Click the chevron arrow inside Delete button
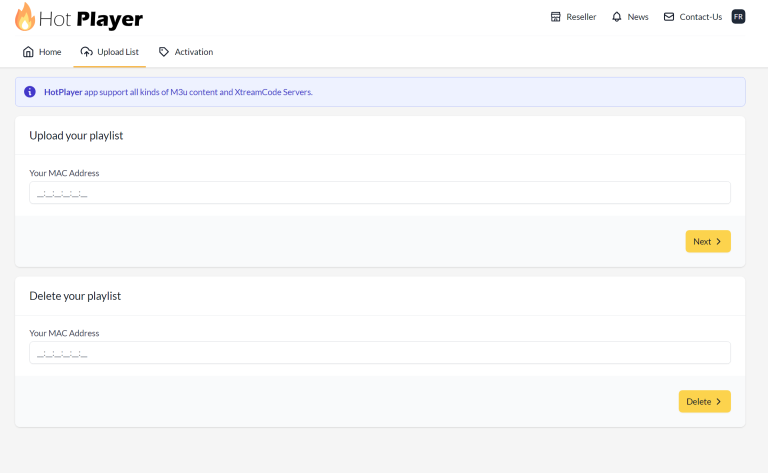 719,401
